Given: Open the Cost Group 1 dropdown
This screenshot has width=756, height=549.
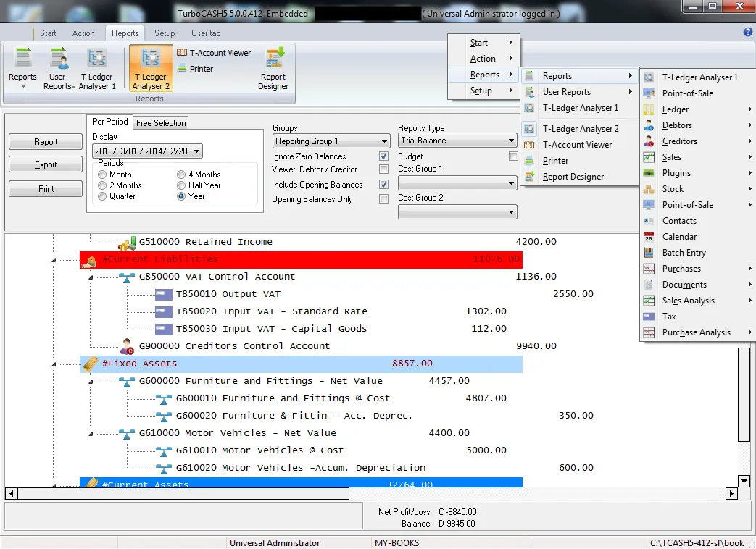Looking at the screenshot, I should (x=457, y=183).
